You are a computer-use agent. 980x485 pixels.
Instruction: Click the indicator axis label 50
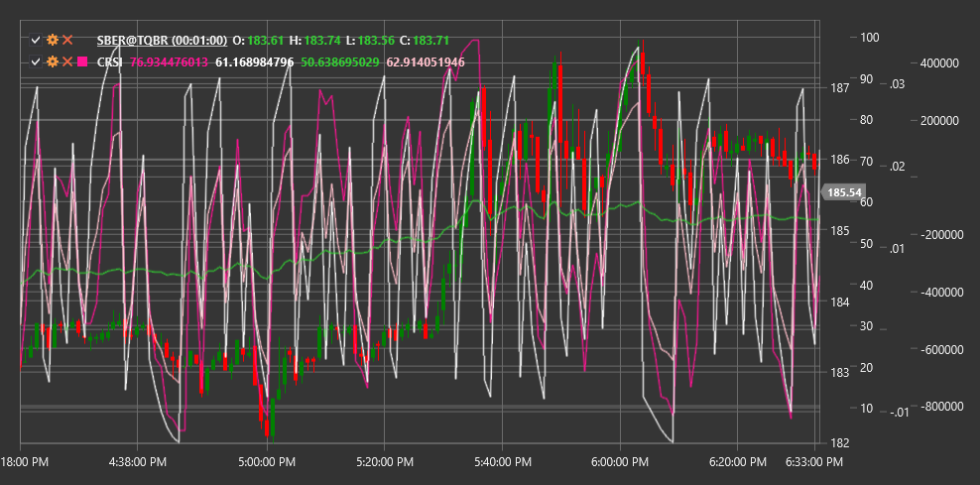tap(867, 244)
